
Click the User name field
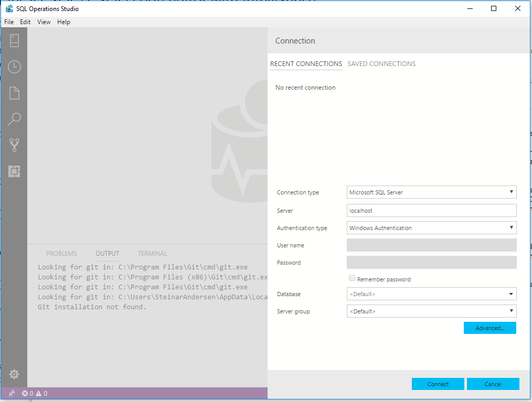click(x=432, y=245)
